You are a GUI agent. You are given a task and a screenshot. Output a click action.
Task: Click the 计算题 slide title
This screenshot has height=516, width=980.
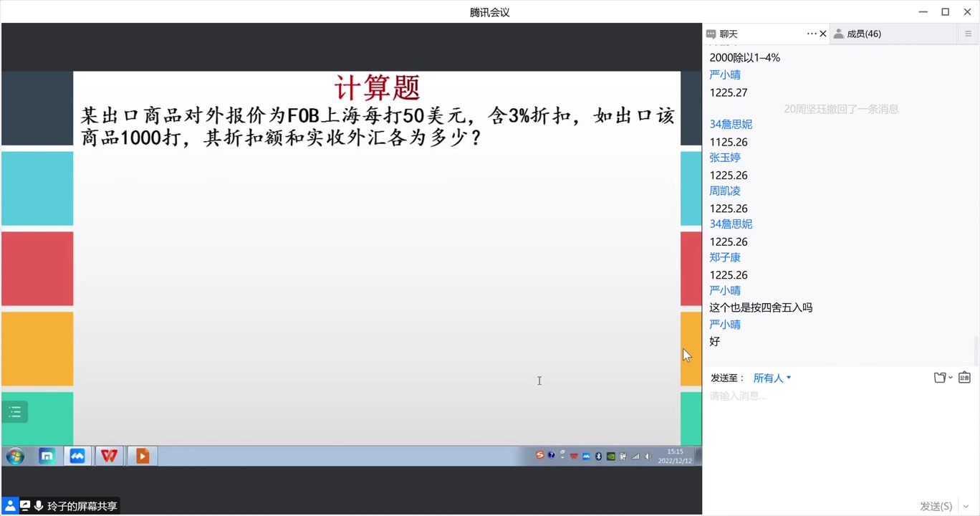click(x=377, y=87)
